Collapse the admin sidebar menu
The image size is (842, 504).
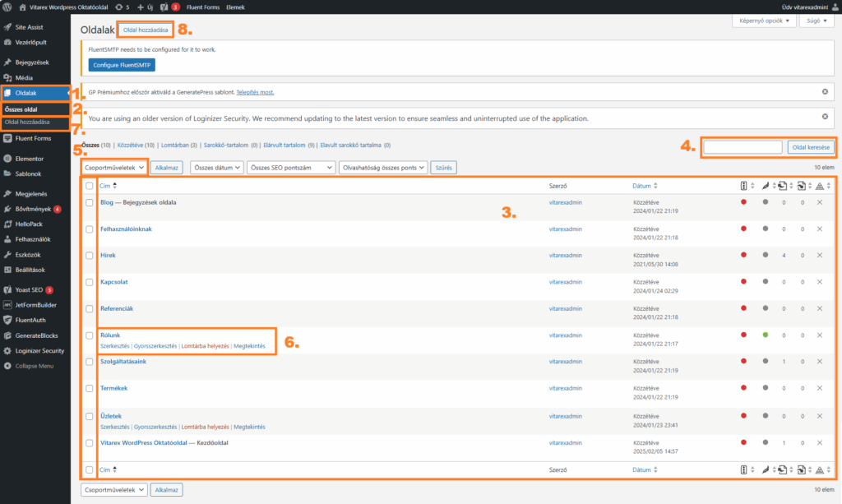tap(33, 366)
